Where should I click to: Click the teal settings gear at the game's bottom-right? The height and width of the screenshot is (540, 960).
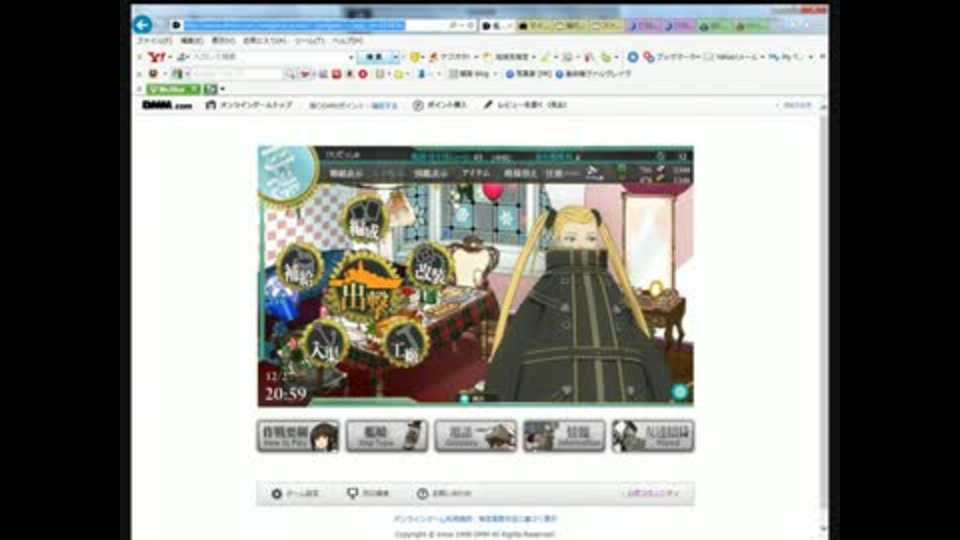pyautogui.click(x=680, y=392)
